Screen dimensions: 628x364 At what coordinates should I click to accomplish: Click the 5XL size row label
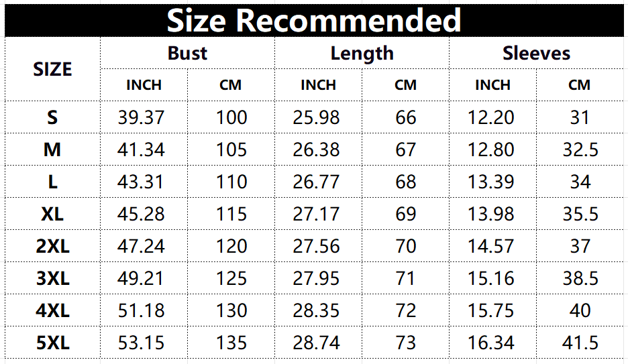[x=52, y=343]
